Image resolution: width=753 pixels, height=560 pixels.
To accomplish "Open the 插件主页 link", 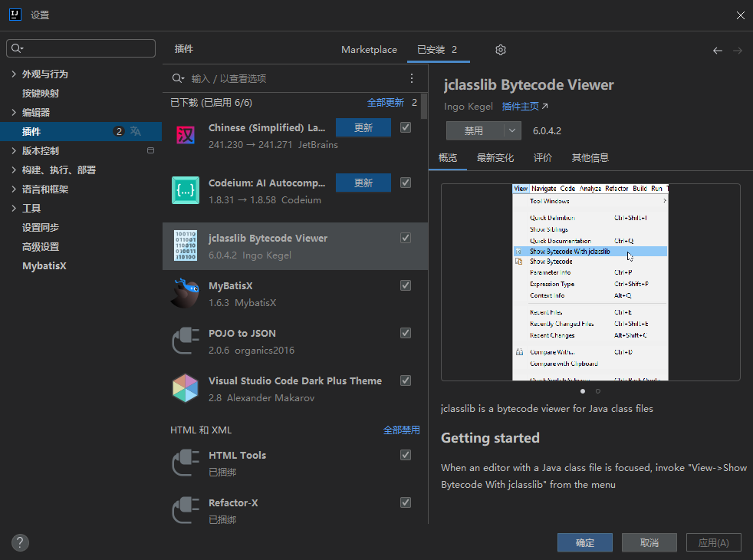I will pos(525,106).
